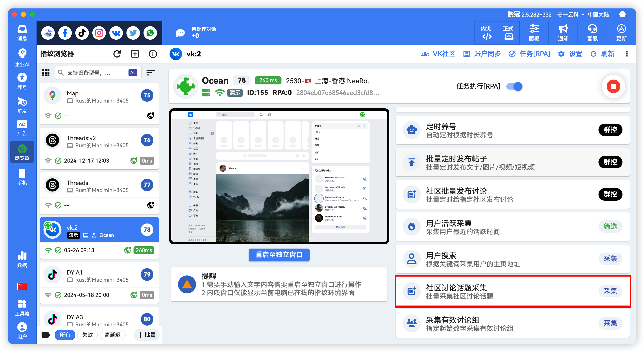
Task: Open the 设置 menu item
Action: 570,54
